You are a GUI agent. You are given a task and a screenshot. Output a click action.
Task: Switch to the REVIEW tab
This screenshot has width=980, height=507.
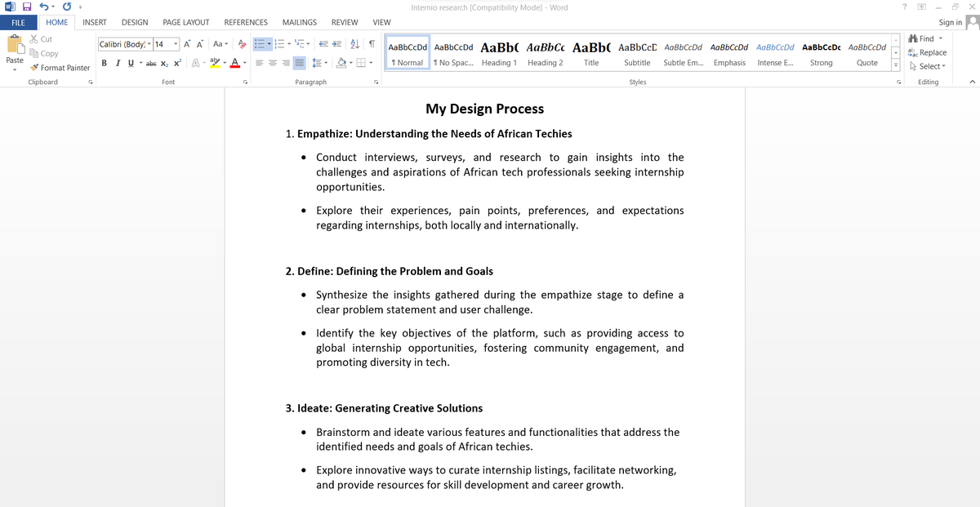[345, 22]
